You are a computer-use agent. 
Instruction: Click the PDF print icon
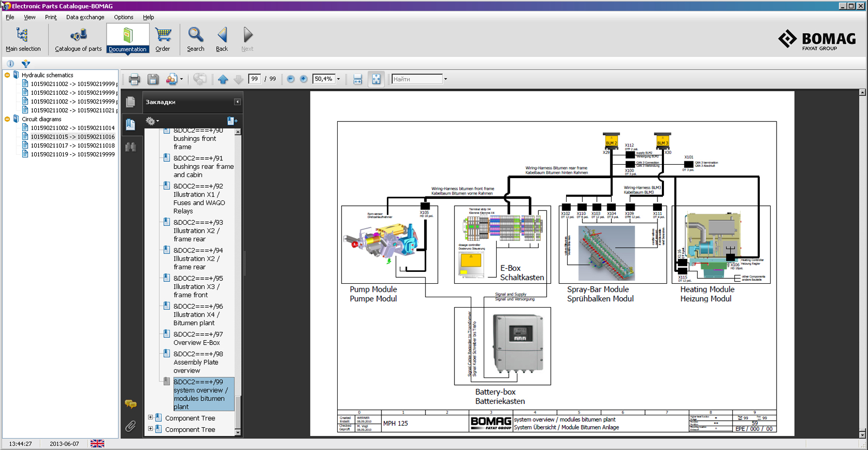pos(134,79)
